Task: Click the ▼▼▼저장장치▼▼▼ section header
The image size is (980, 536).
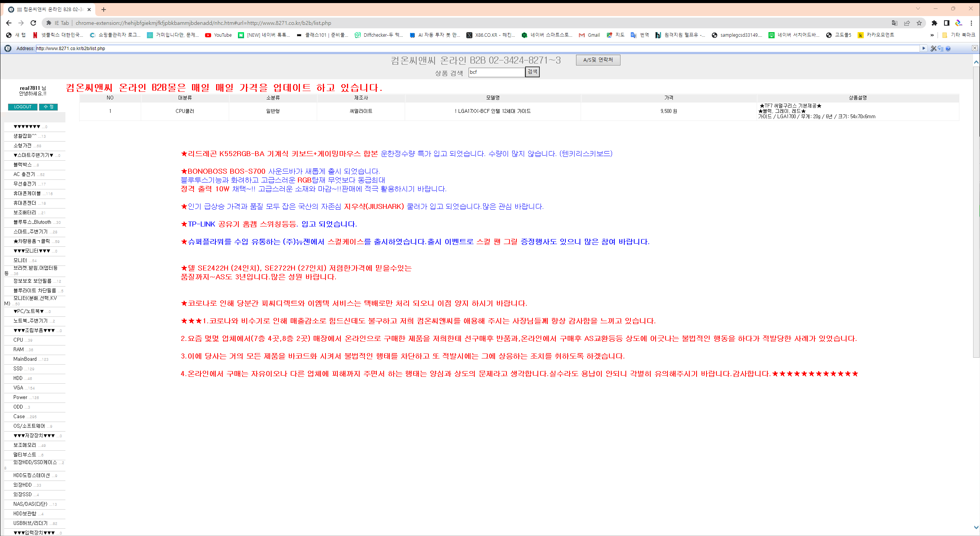Action: point(34,435)
